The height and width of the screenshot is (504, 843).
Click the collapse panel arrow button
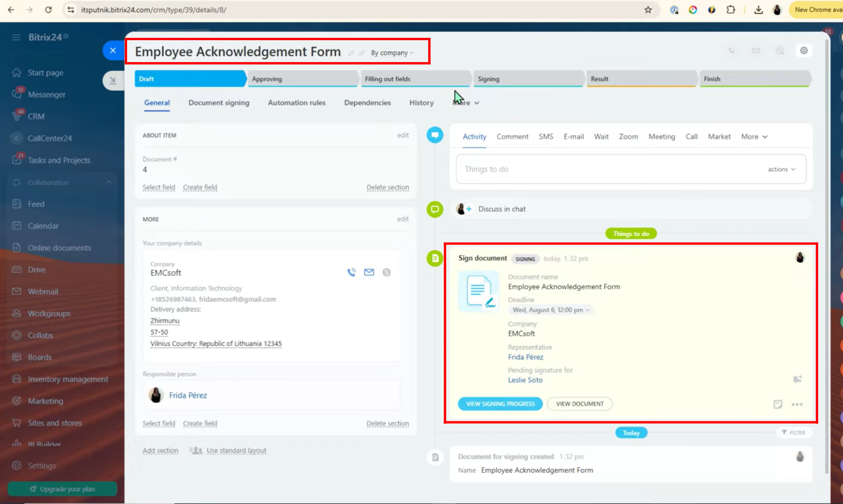point(113,80)
